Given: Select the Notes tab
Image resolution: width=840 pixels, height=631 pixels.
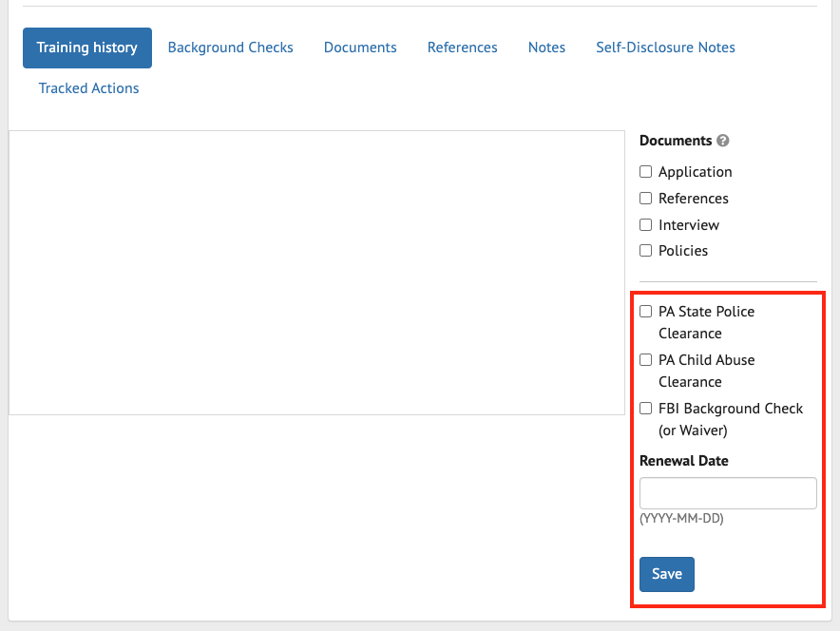Looking at the screenshot, I should click(546, 48).
